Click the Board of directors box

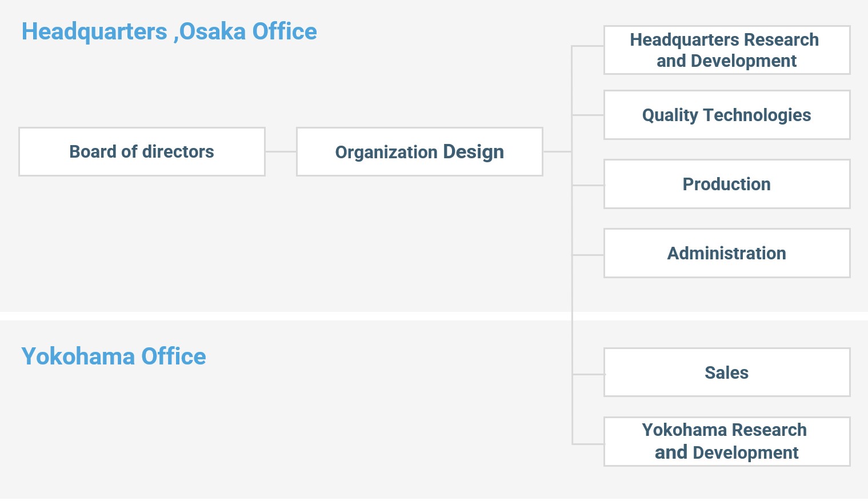(x=142, y=151)
